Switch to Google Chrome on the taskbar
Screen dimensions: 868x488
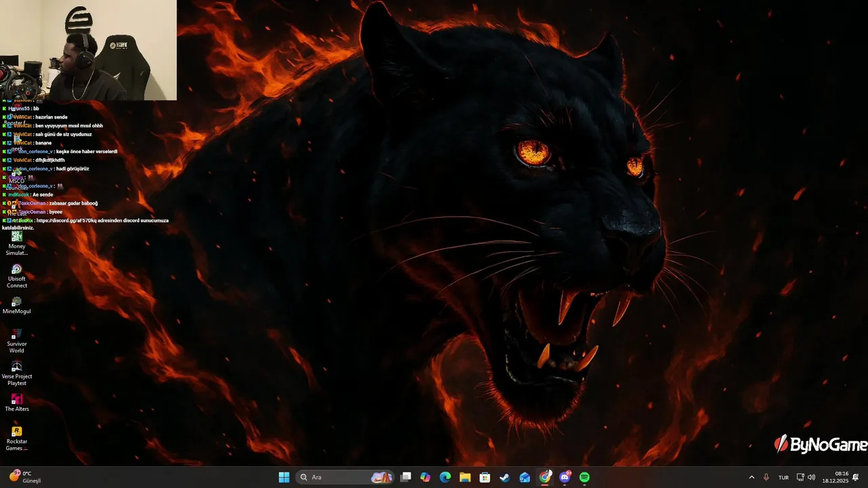coord(545,477)
